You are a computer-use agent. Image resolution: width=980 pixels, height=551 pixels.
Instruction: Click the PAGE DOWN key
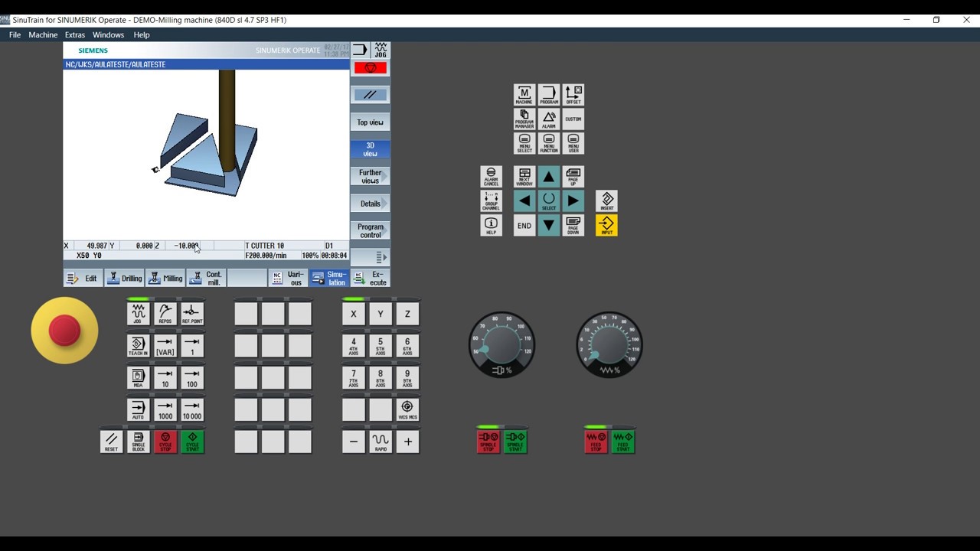(x=573, y=226)
